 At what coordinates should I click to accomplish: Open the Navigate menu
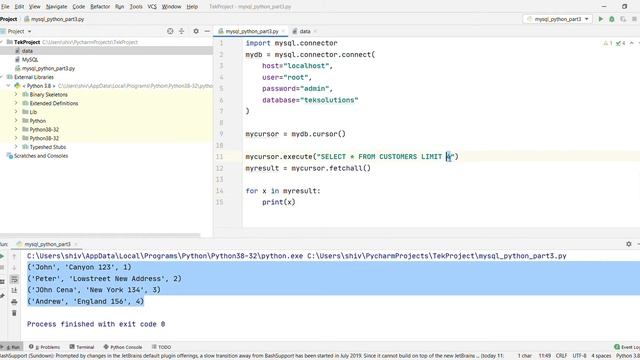pyautogui.click(x=56, y=7)
